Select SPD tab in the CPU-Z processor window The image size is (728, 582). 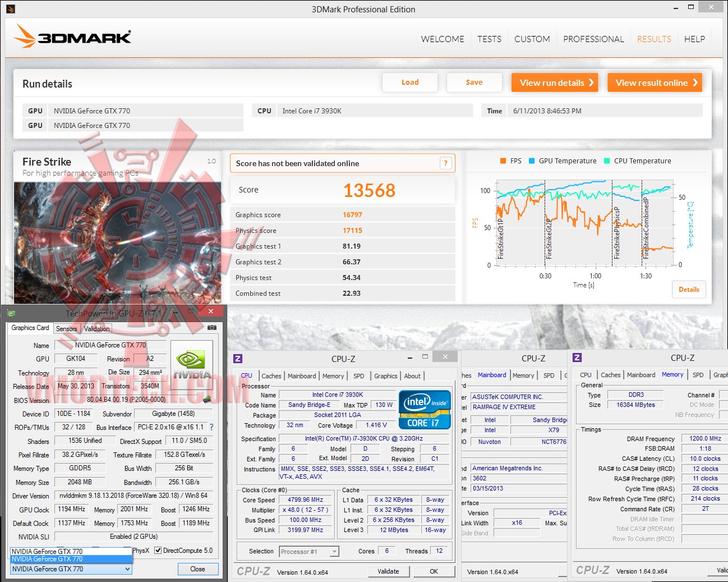359,376
